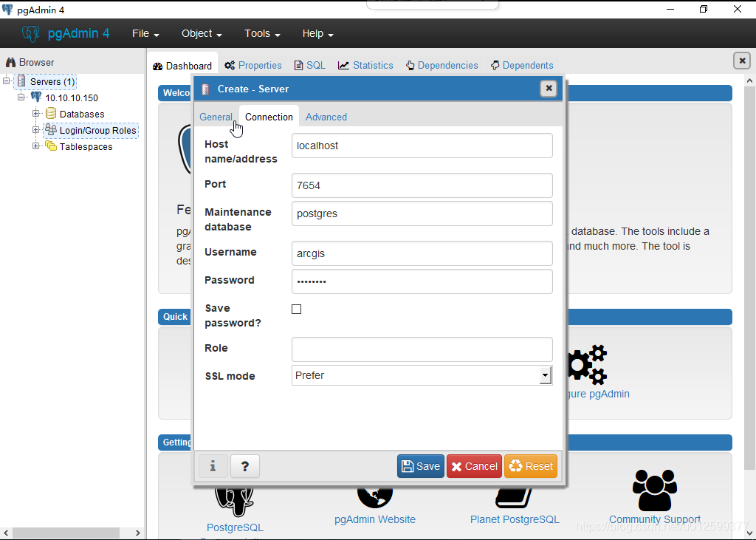Viewport: 756px width, 540px height.
Task: Click the dashboard vertical scrollbar
Action: pyautogui.click(x=750, y=278)
